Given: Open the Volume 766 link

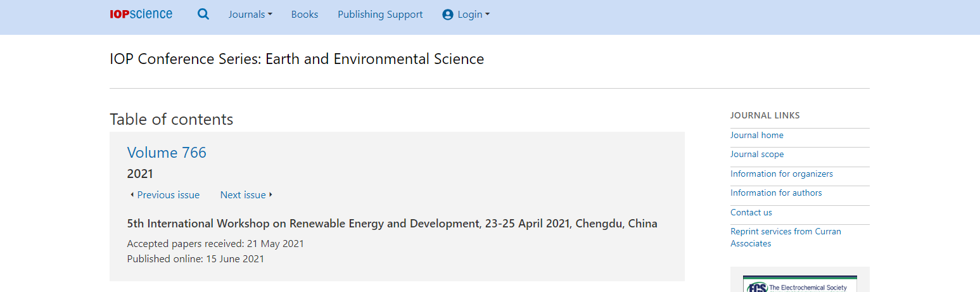Looking at the screenshot, I should (167, 152).
